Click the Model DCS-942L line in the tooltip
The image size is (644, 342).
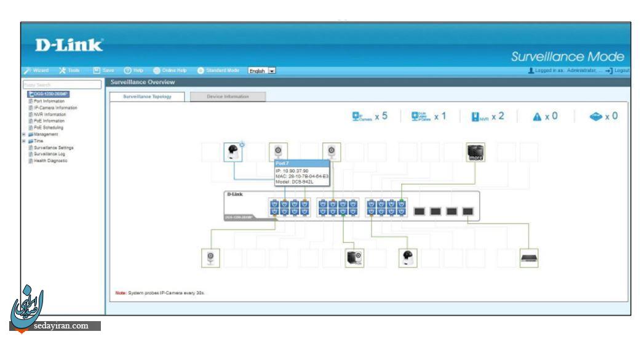(295, 181)
